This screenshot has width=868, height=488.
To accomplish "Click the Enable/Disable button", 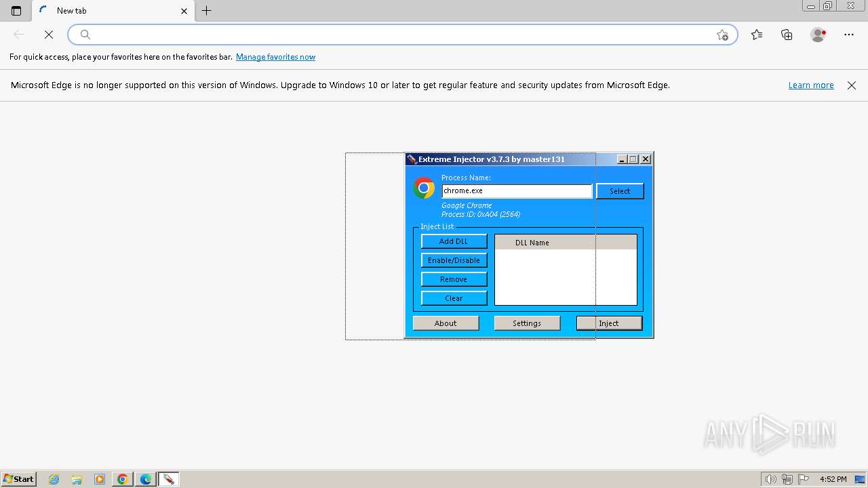I will (x=454, y=260).
